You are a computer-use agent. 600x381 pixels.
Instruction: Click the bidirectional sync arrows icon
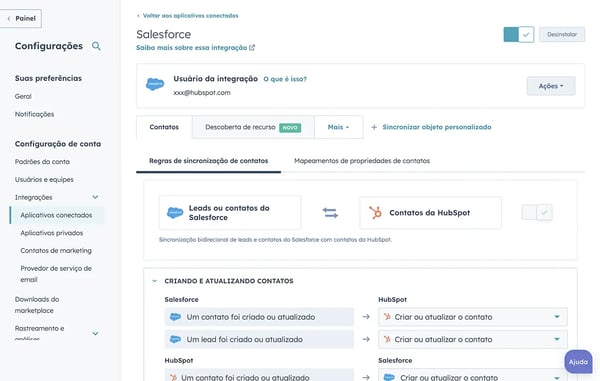point(330,213)
